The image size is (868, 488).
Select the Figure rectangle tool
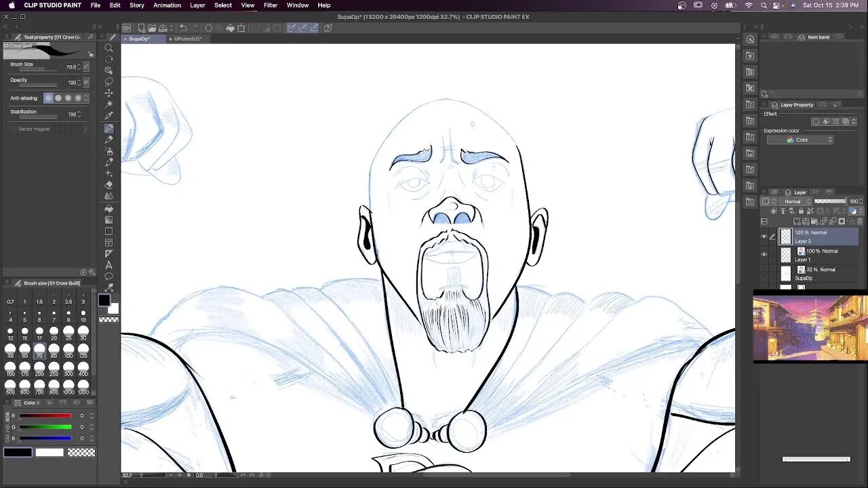pos(108,231)
